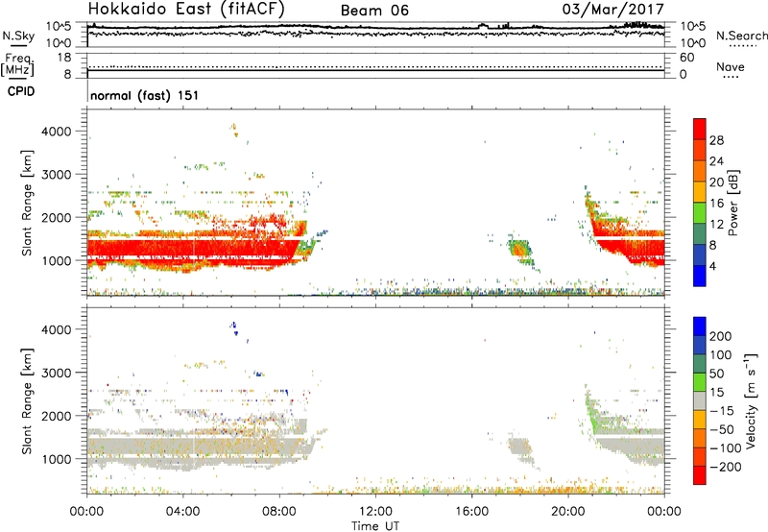The width and height of the screenshot is (768, 532).
Task: Click the 'Beam 06' label
Action: coord(374,11)
